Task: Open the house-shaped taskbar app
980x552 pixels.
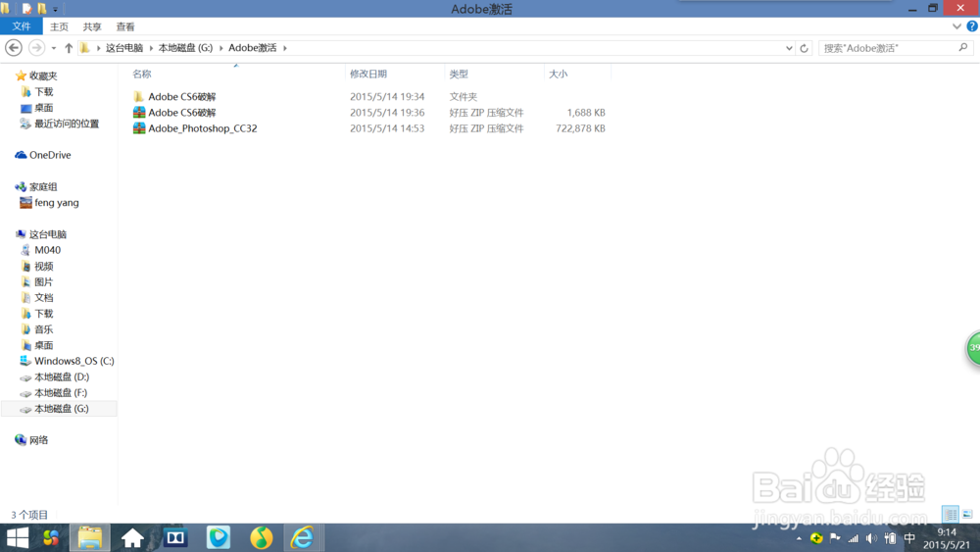Action: (x=132, y=537)
